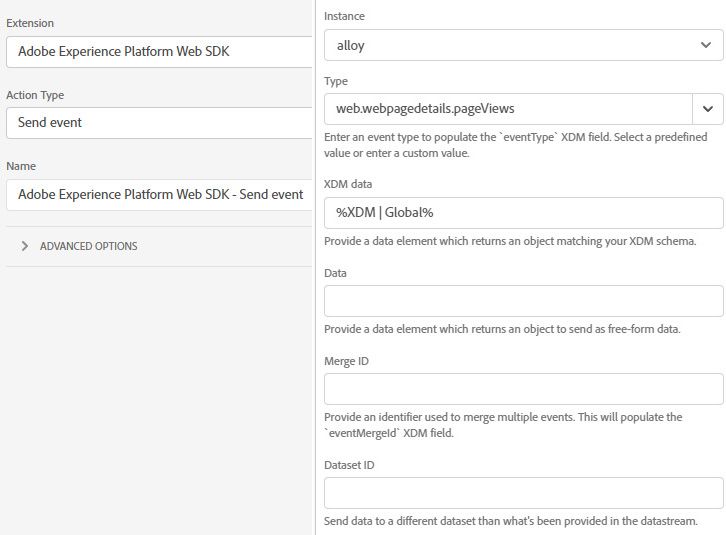726x535 pixels.
Task: Open the Action Type Send event dropdown
Action: (x=159, y=123)
